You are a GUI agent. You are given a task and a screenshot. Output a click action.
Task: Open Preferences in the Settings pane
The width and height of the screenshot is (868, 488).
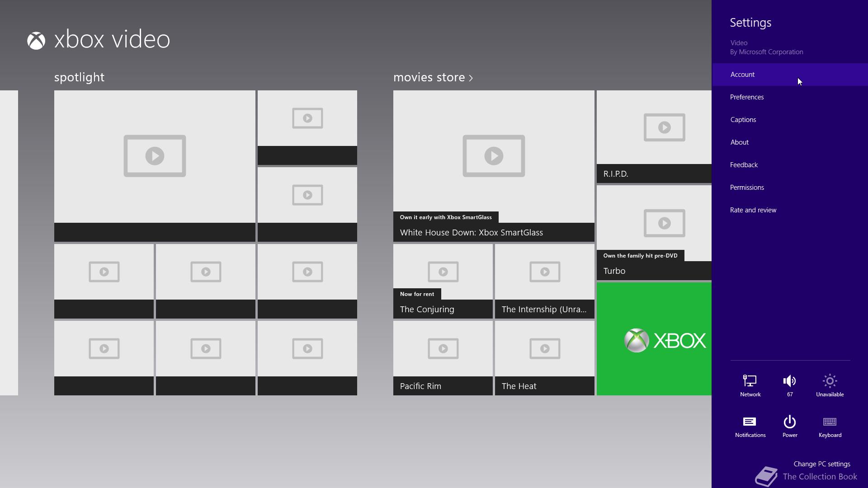tap(790, 97)
